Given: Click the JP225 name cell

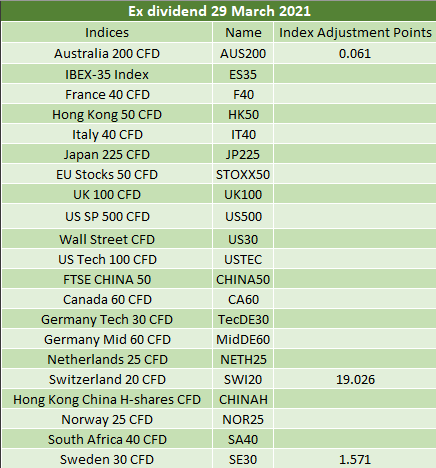Looking at the screenshot, I should (243, 154).
